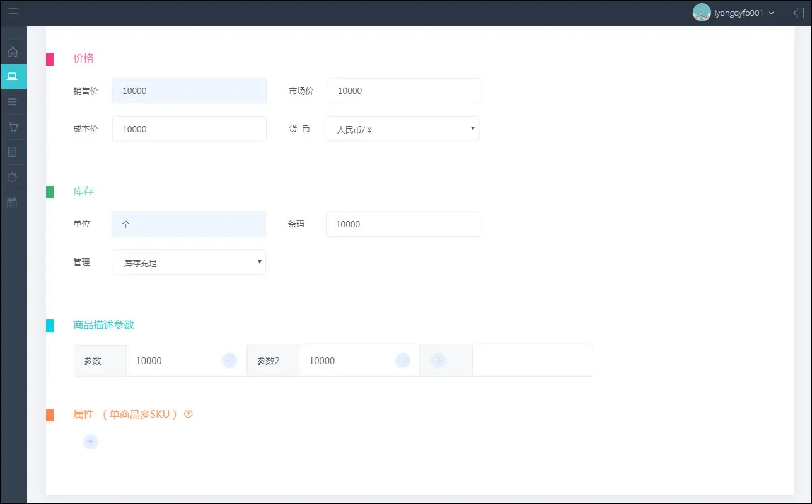Remove 参数2 using its minus button
The image size is (812, 504).
tap(402, 360)
